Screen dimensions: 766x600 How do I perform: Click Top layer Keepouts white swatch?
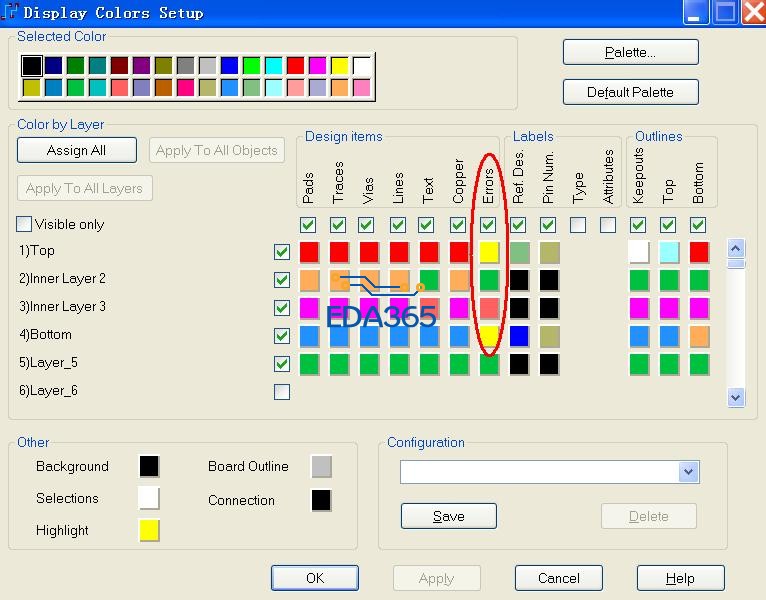click(639, 253)
